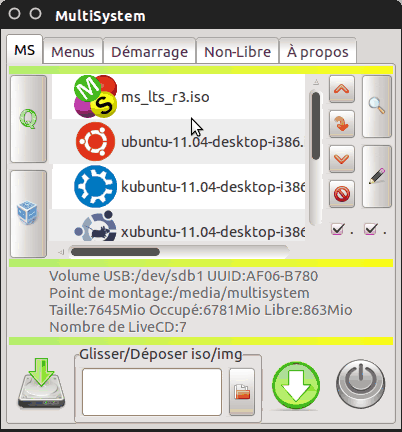Click the pencil edit button
Image resolution: width=402 pixels, height=432 pixels.
(x=377, y=176)
